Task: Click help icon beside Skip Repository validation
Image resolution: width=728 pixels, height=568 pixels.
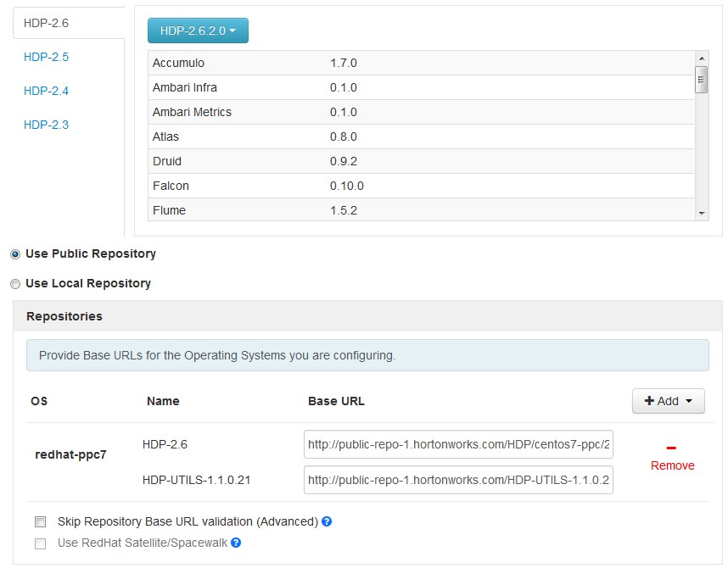Action: [327, 521]
